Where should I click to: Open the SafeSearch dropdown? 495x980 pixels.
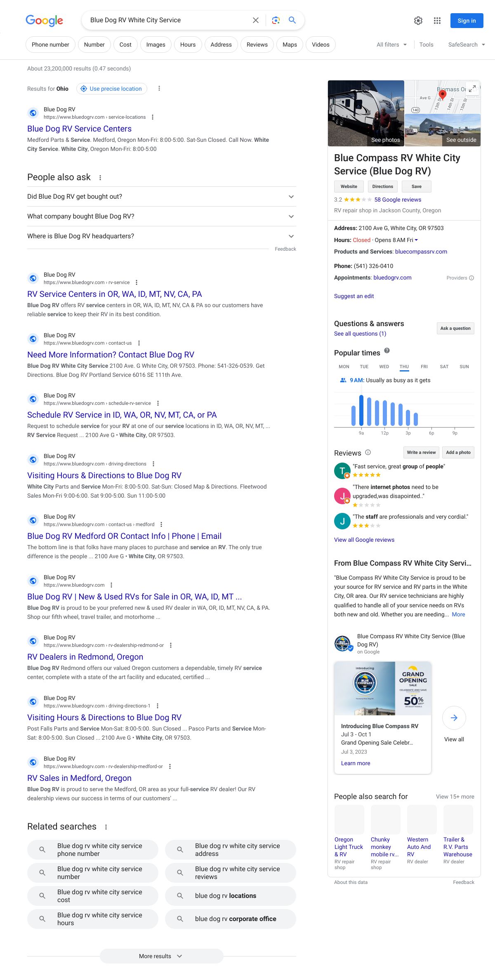coord(467,45)
